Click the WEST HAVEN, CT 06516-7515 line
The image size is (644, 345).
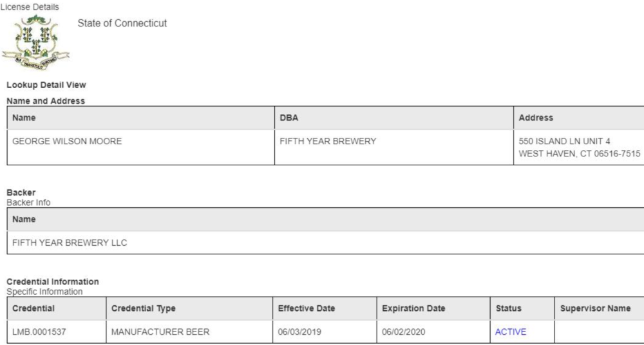coord(580,154)
